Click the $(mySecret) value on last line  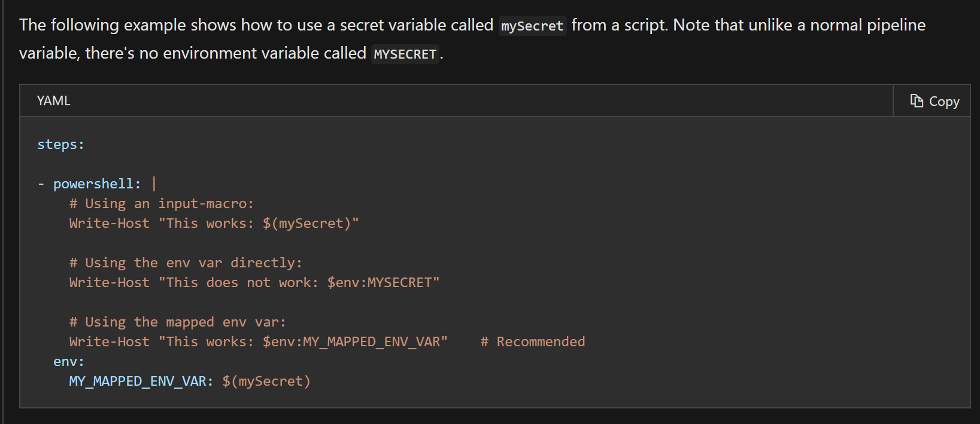(266, 382)
